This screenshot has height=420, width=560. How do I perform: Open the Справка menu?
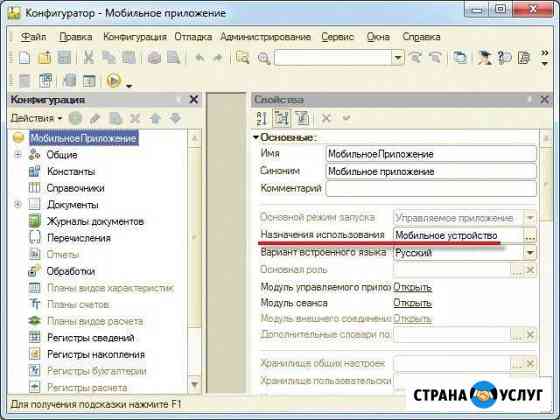pyautogui.click(x=421, y=37)
